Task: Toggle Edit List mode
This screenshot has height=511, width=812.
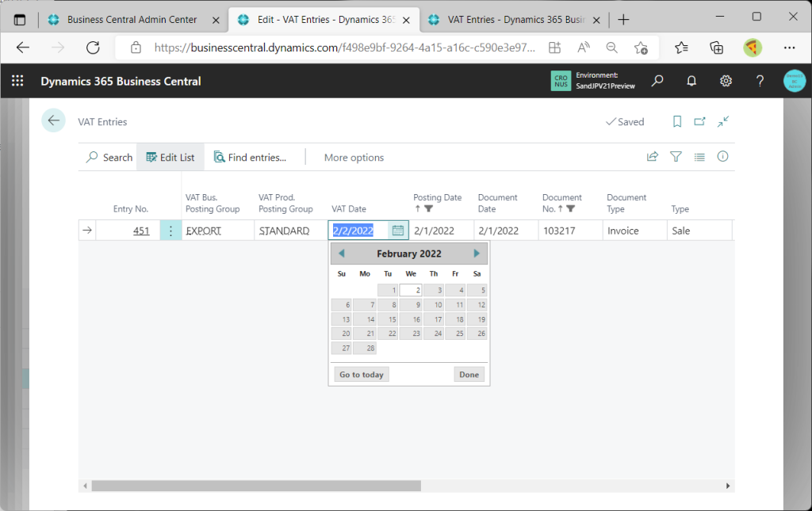Action: coord(170,157)
